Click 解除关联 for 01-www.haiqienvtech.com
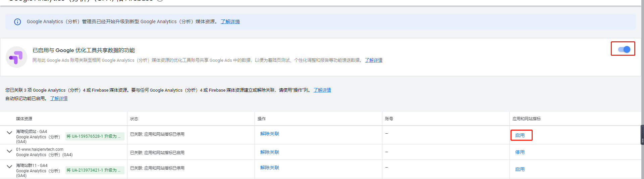This screenshot has width=644, height=179. coord(270,152)
